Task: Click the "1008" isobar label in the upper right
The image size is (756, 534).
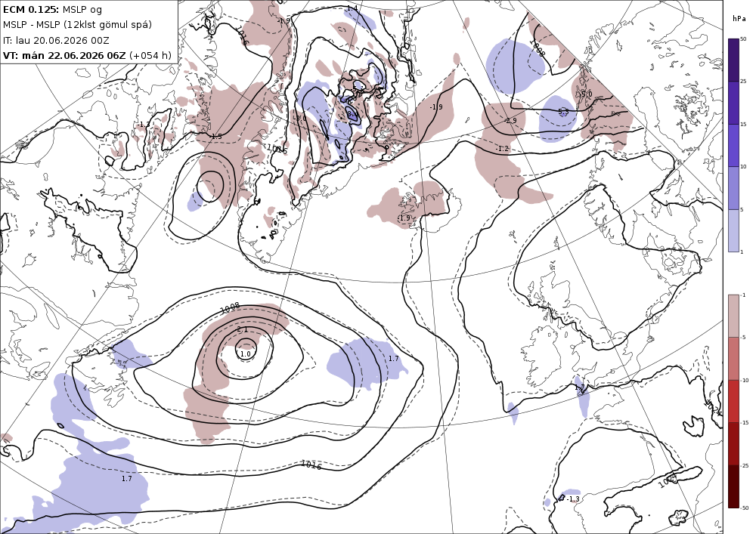Action: click(538, 48)
